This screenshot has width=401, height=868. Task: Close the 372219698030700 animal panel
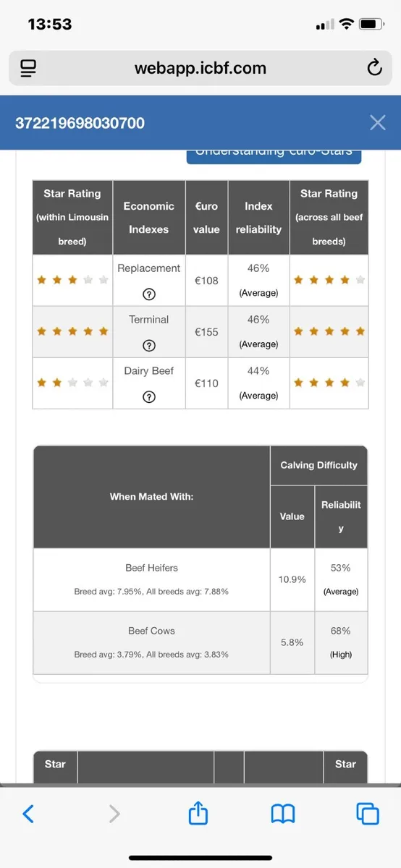coord(377,122)
